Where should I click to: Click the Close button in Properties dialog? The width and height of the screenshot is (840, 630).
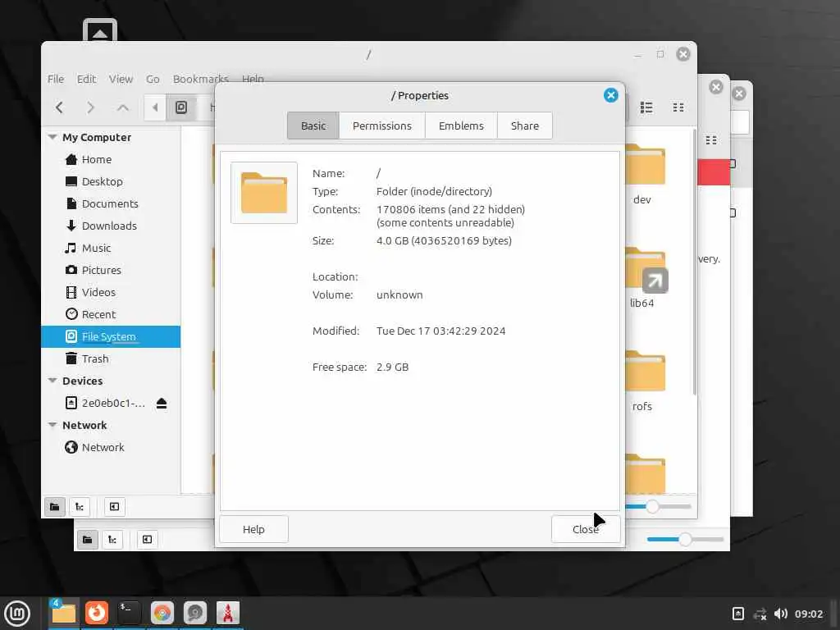pos(586,529)
